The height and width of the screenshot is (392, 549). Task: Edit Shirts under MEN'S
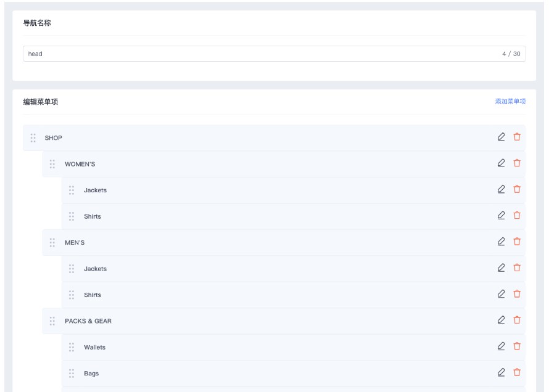(501, 295)
